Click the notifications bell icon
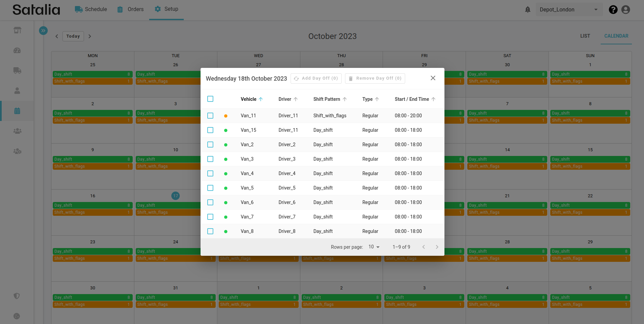Viewport: 644px width, 324px height. point(528,10)
